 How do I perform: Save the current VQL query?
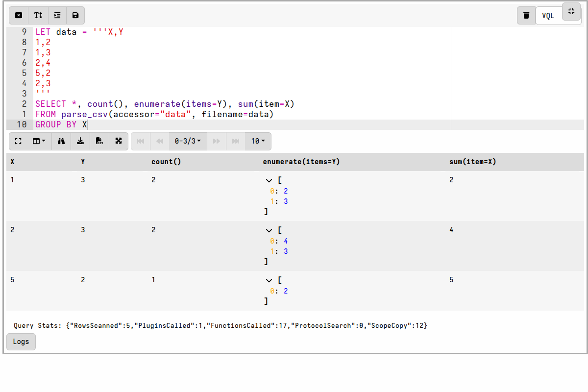click(75, 15)
